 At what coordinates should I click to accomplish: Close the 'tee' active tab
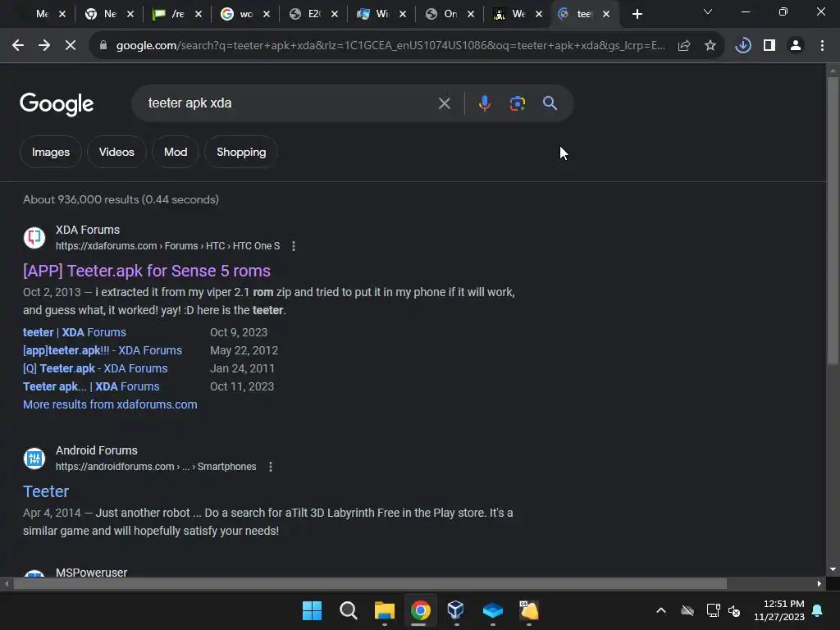point(606,14)
